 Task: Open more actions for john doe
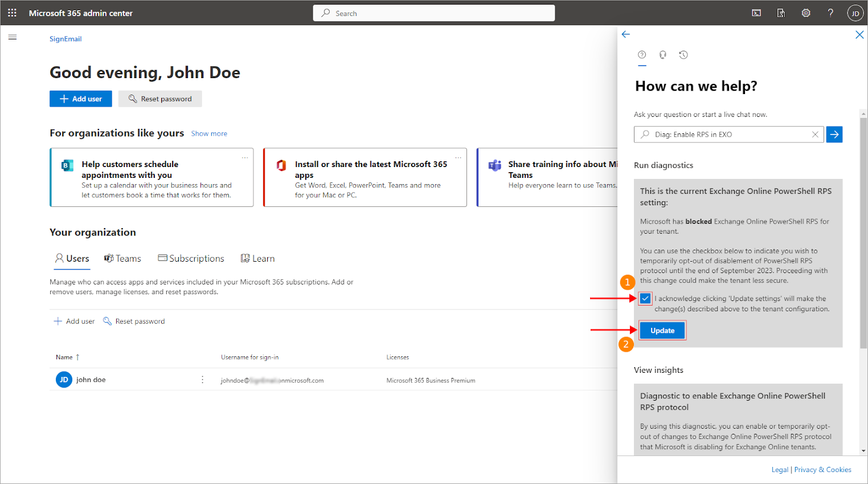202,380
